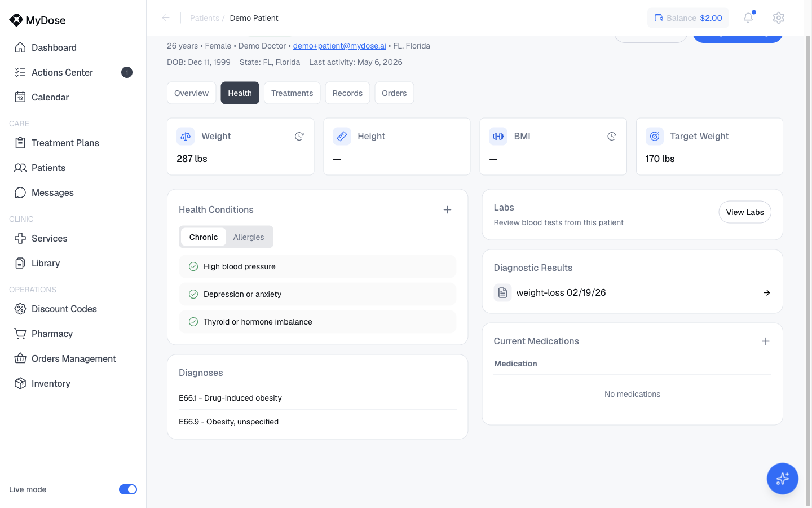Switch to the Treatments tab
The height and width of the screenshot is (508, 812).
click(x=292, y=93)
